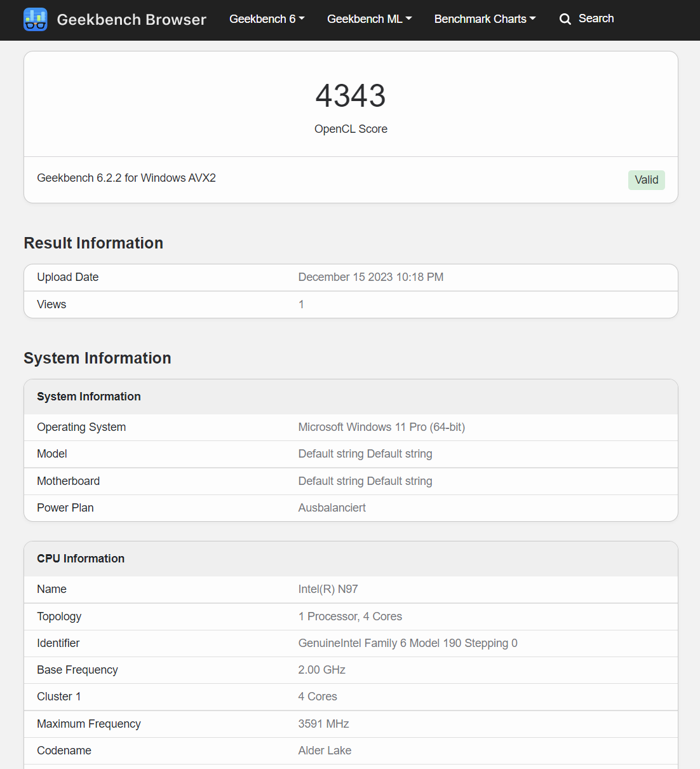
Task: Click the Identifier row label
Action: (x=58, y=643)
